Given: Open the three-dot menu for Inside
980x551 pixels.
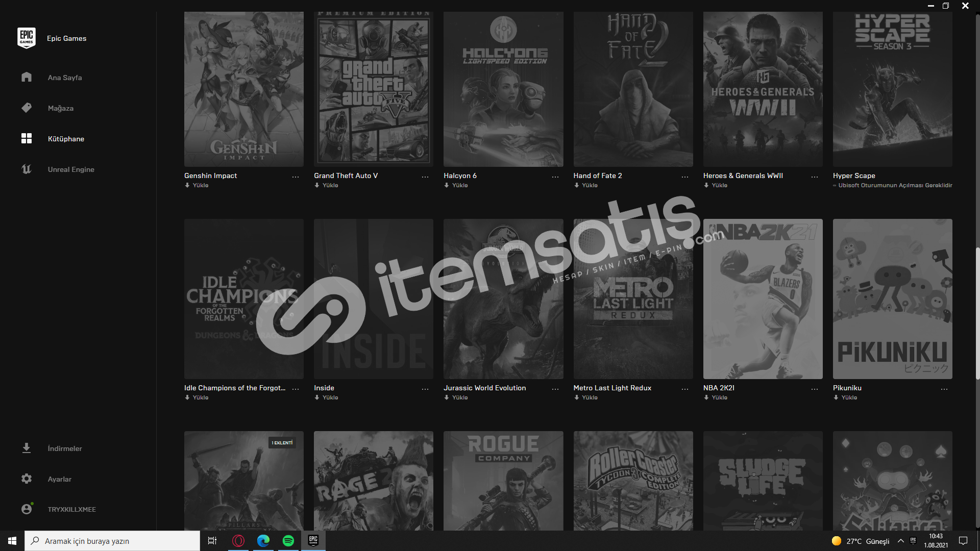Looking at the screenshot, I should pos(425,389).
